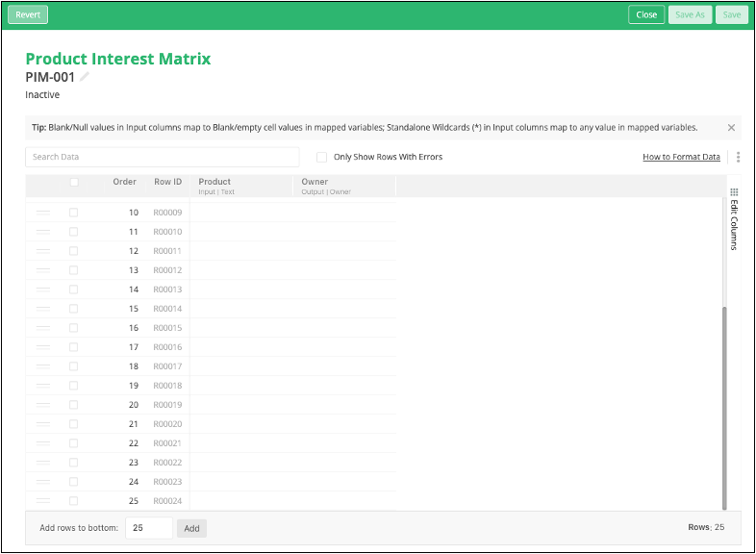Screen dimensions: 756x554
Task: Click the drag handle for row R00009
Action: coord(43,213)
